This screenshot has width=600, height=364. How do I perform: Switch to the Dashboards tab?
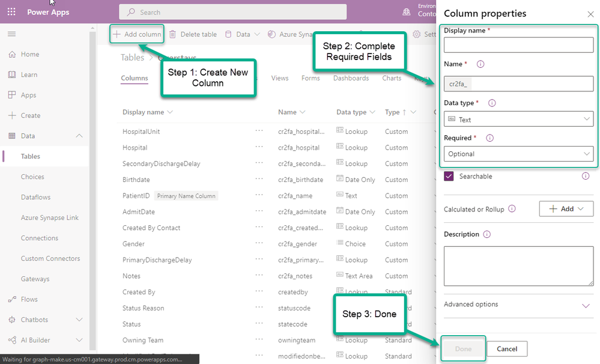tap(351, 78)
